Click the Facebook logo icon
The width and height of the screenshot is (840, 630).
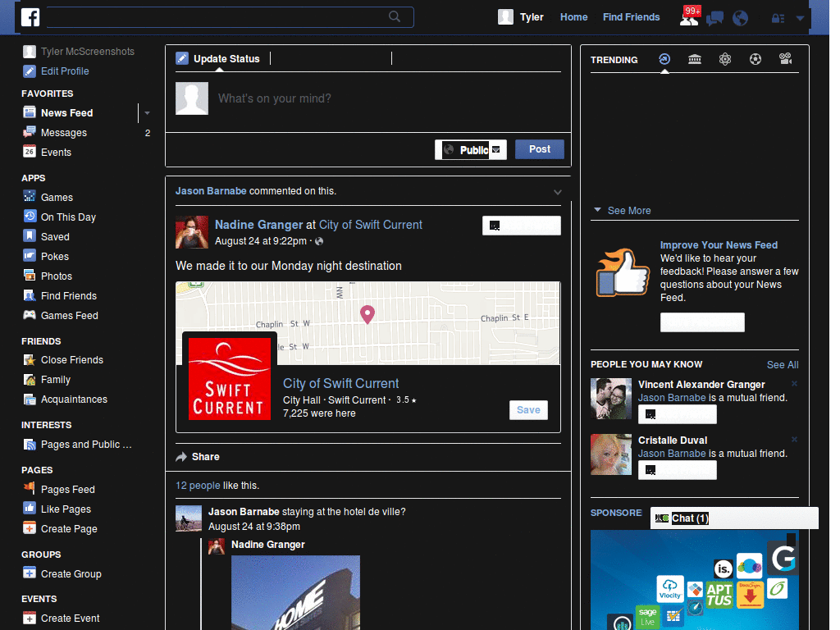point(30,17)
